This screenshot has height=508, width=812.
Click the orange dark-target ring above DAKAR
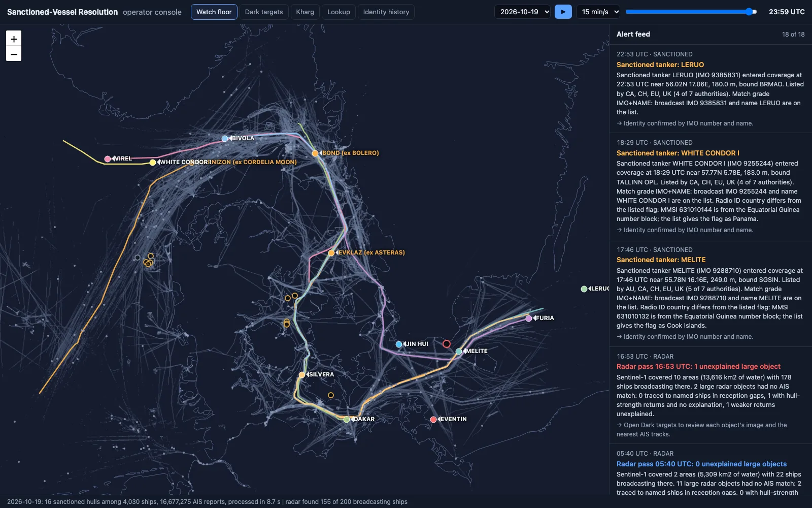(x=331, y=395)
